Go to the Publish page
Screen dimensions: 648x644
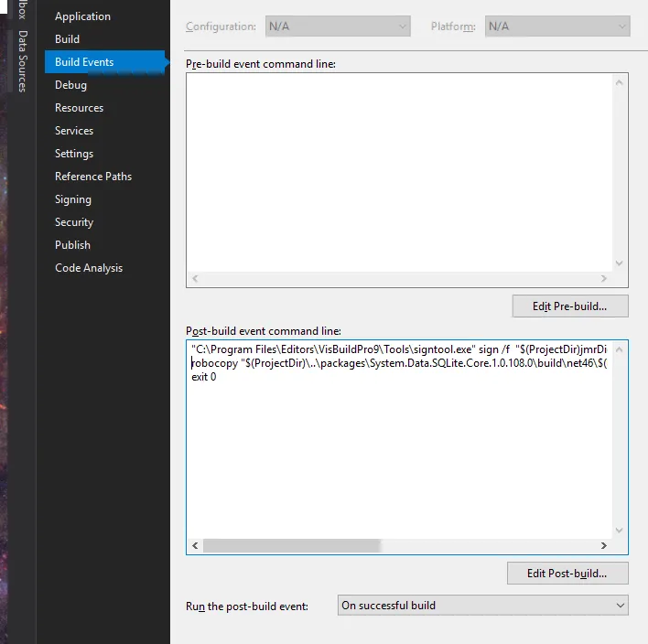72,245
